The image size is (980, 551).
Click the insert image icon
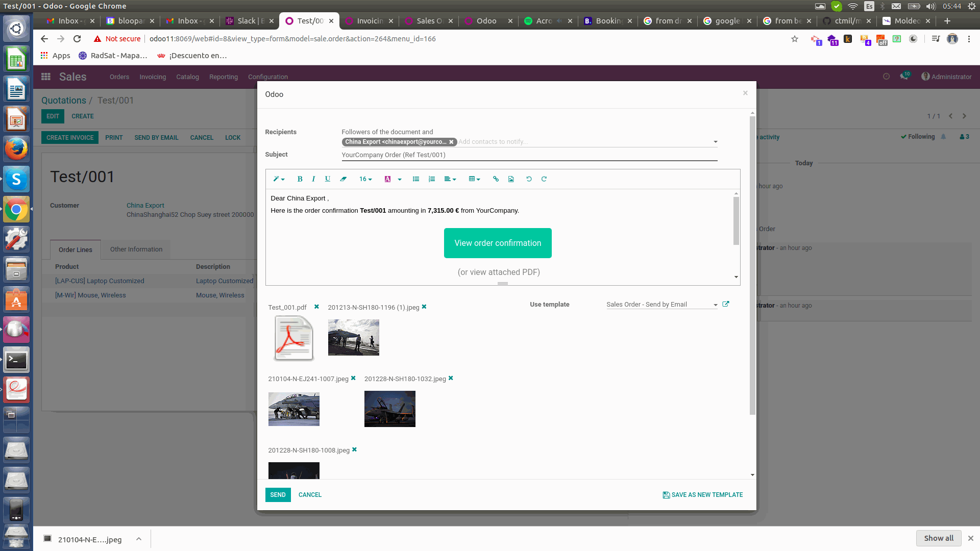(x=511, y=179)
